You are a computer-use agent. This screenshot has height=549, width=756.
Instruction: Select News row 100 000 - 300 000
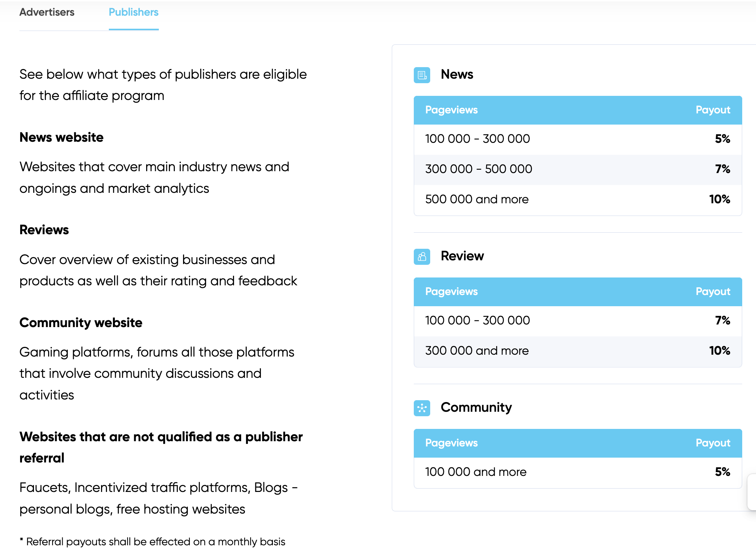coord(477,139)
